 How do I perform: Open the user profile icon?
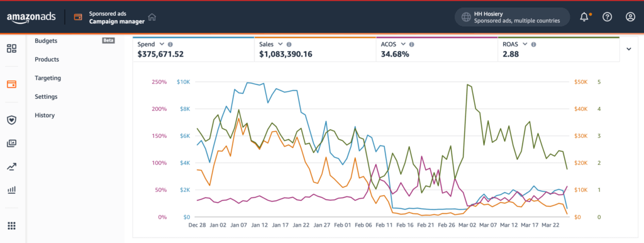point(630,17)
